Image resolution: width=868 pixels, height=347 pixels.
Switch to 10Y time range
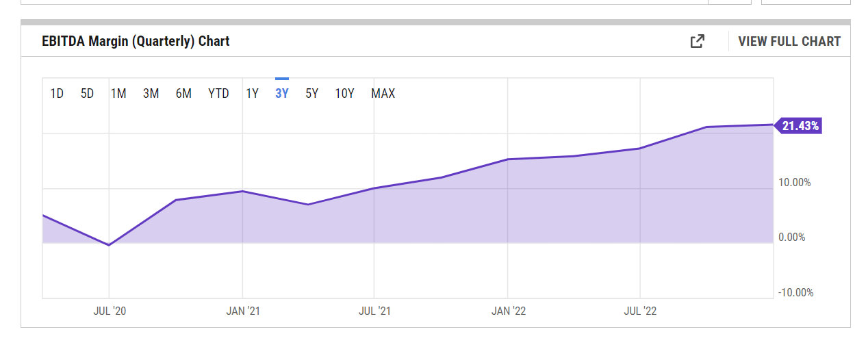[344, 93]
